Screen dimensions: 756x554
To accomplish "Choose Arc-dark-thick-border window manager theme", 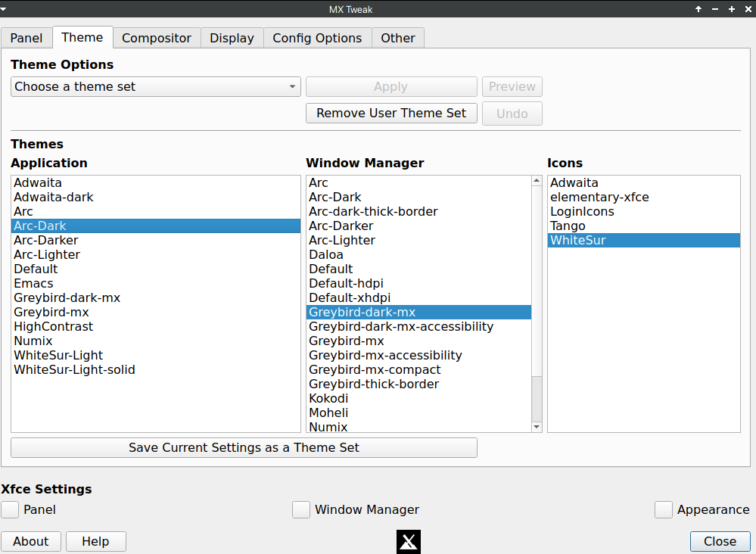I will [419, 212].
